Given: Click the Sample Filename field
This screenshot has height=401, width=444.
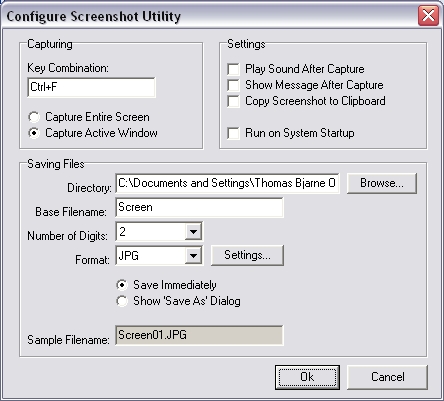Looking at the screenshot, I should (x=199, y=335).
